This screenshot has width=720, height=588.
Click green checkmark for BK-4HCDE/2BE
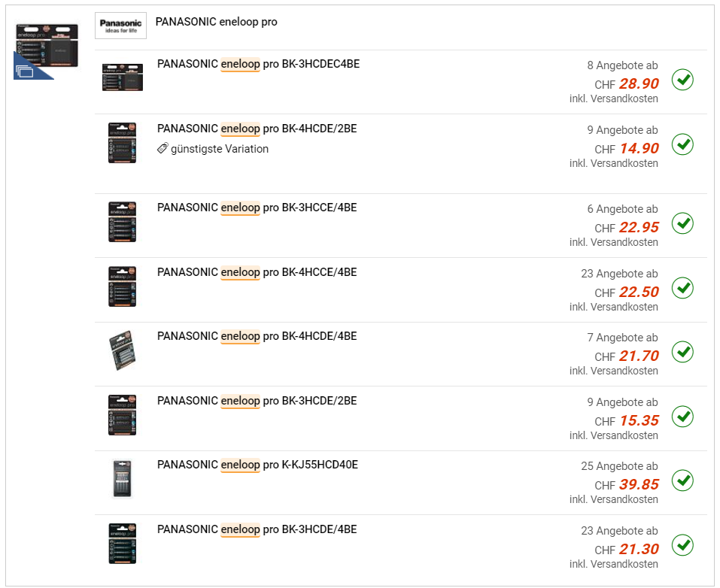(682, 144)
